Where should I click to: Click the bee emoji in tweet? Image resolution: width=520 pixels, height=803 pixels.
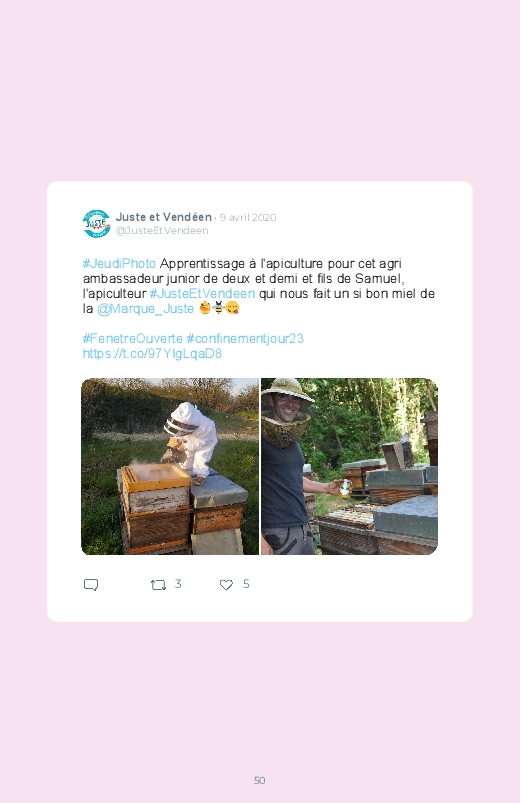coord(219,308)
